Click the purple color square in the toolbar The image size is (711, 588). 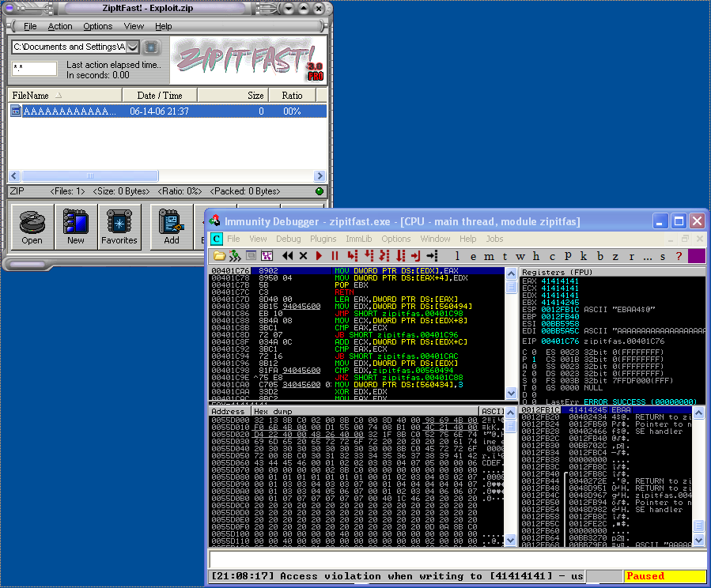click(697, 256)
